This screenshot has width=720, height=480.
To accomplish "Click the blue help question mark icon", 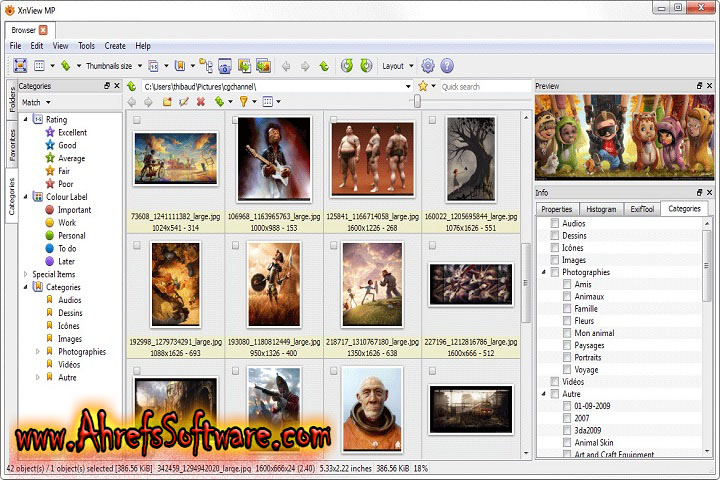I will [447, 66].
